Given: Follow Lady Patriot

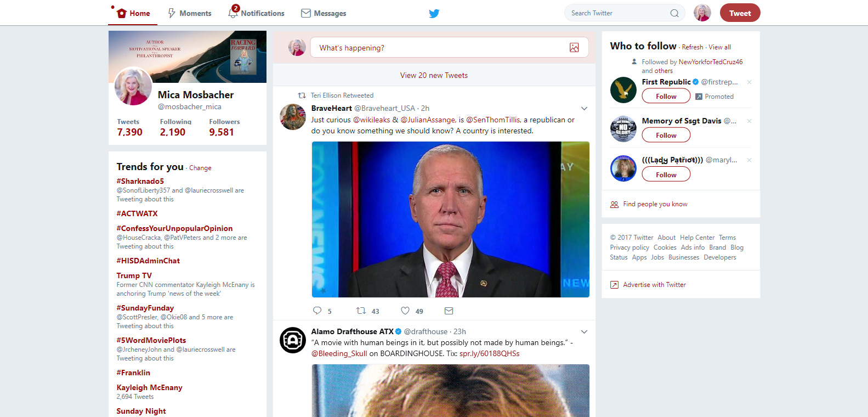Looking at the screenshot, I should (666, 174).
